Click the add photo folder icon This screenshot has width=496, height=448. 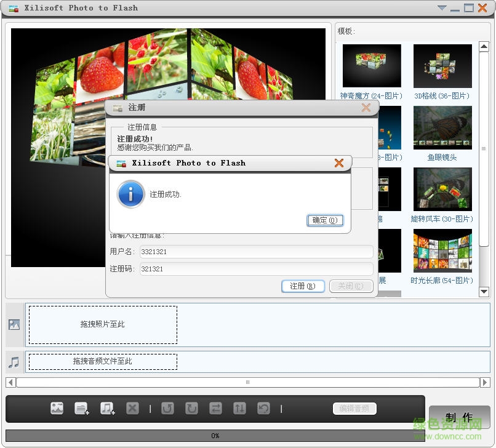click(x=82, y=408)
